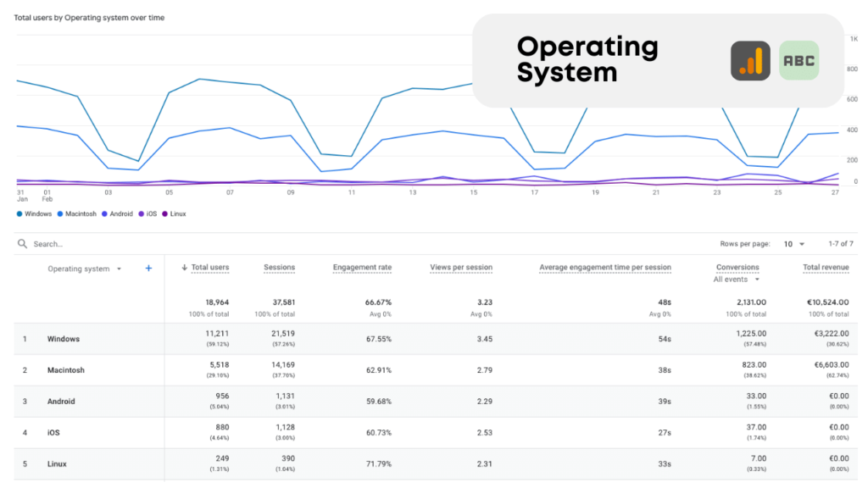
Task: Add a secondary dimension with plus icon
Action: (148, 269)
